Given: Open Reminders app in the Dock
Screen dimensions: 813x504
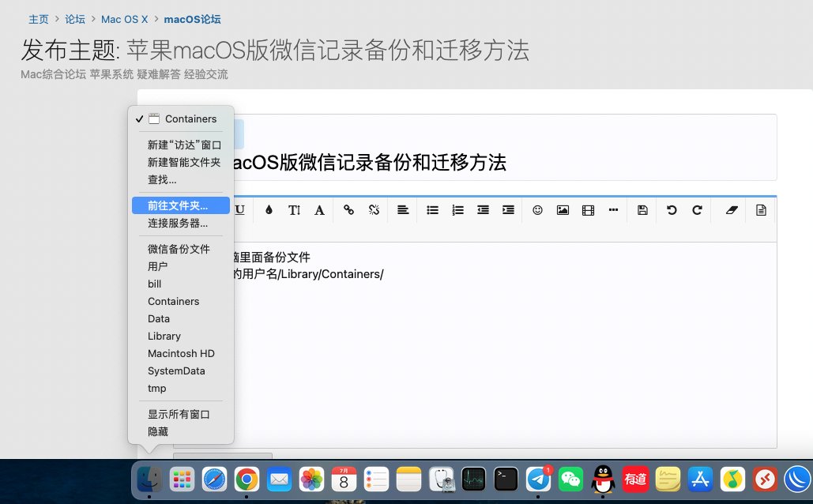Looking at the screenshot, I should (x=376, y=479).
